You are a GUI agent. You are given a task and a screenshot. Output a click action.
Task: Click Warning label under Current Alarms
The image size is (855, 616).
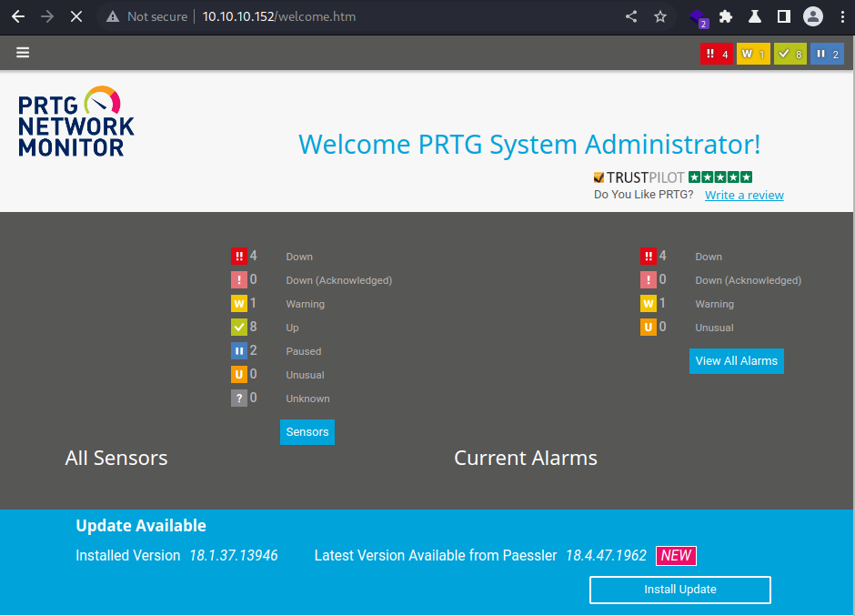[714, 304]
